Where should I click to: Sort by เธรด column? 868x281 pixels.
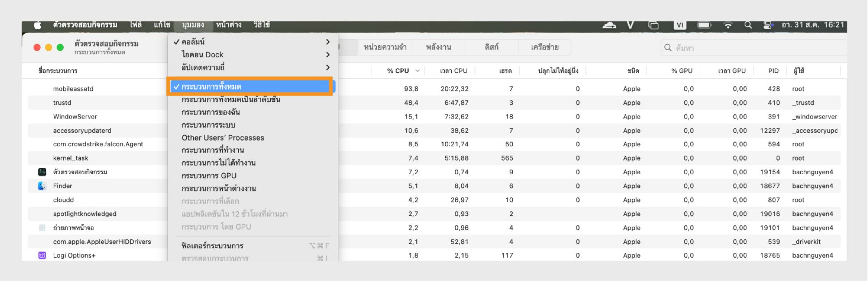[x=505, y=71]
